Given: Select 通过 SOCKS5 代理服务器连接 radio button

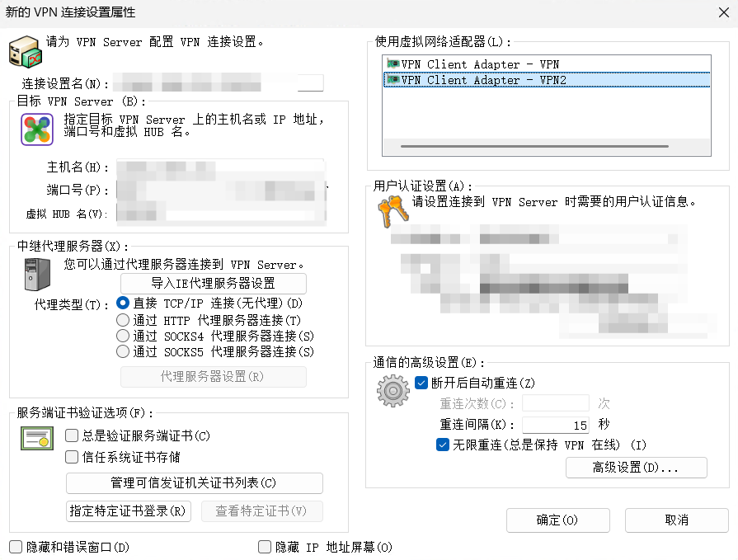Looking at the screenshot, I should (121, 353).
